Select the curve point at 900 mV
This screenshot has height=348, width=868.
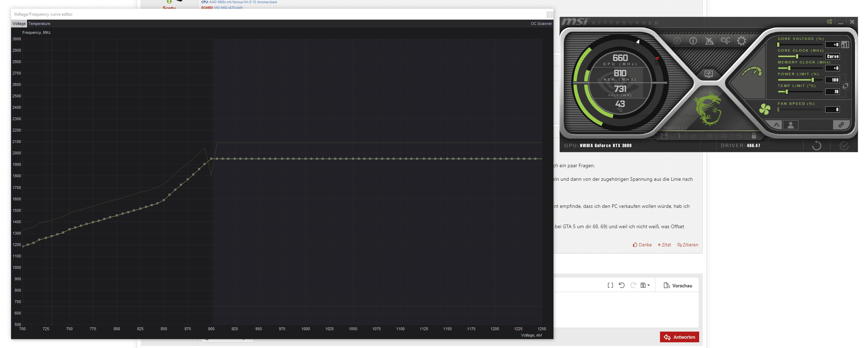coord(211,159)
